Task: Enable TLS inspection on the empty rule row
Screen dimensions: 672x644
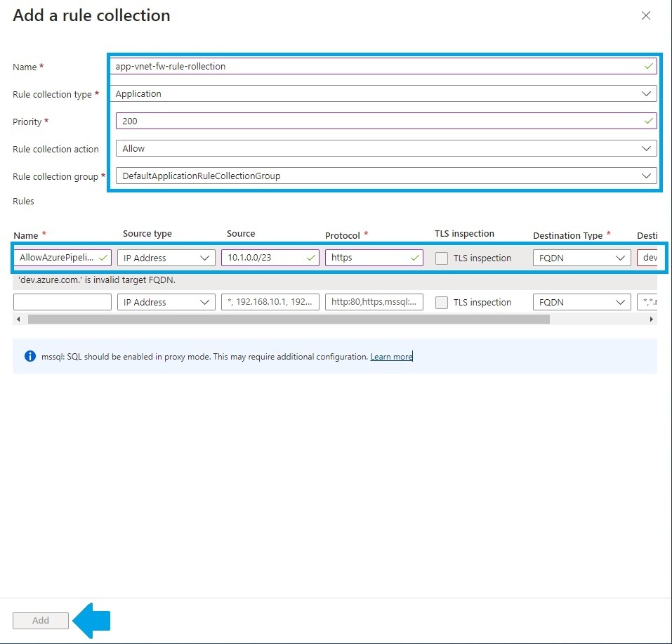Action: [x=442, y=302]
